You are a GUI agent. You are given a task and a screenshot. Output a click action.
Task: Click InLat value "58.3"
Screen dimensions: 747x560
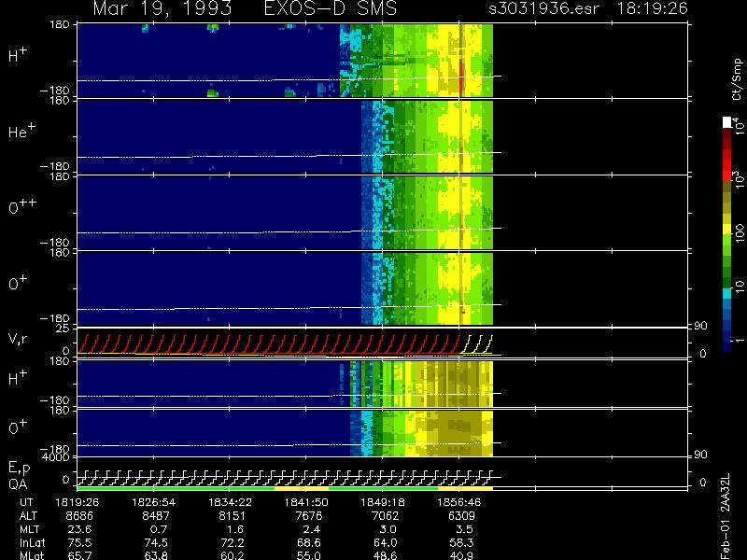[462, 542]
